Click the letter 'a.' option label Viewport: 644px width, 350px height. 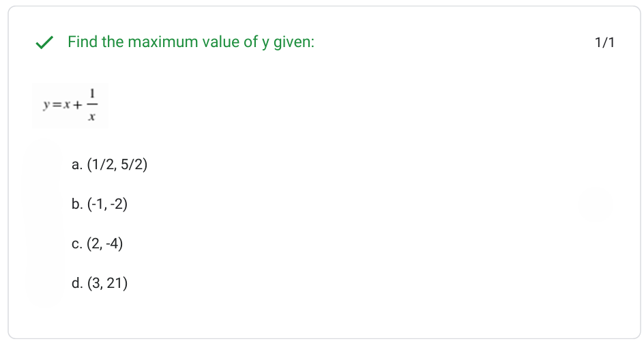point(77,164)
